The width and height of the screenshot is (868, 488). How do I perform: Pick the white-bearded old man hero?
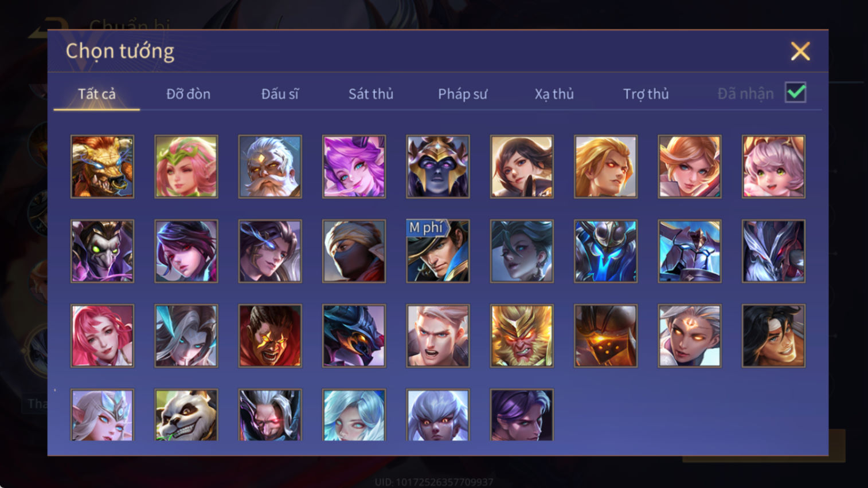(270, 167)
